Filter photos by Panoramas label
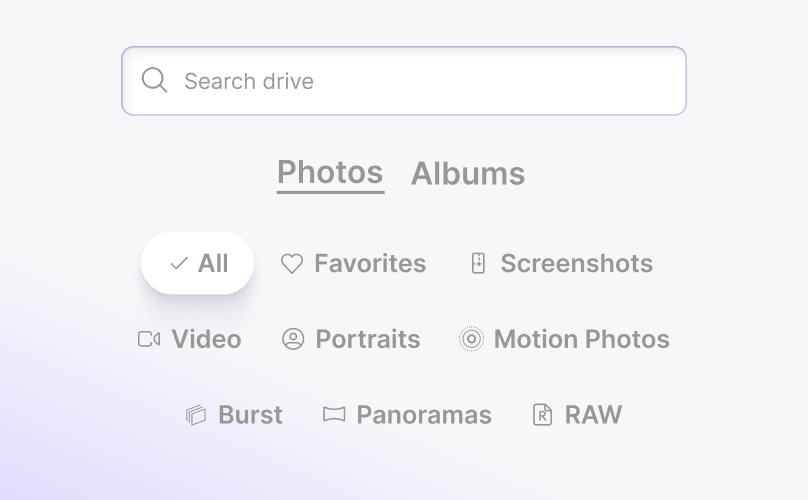The height and width of the screenshot is (500, 808). 424,415
